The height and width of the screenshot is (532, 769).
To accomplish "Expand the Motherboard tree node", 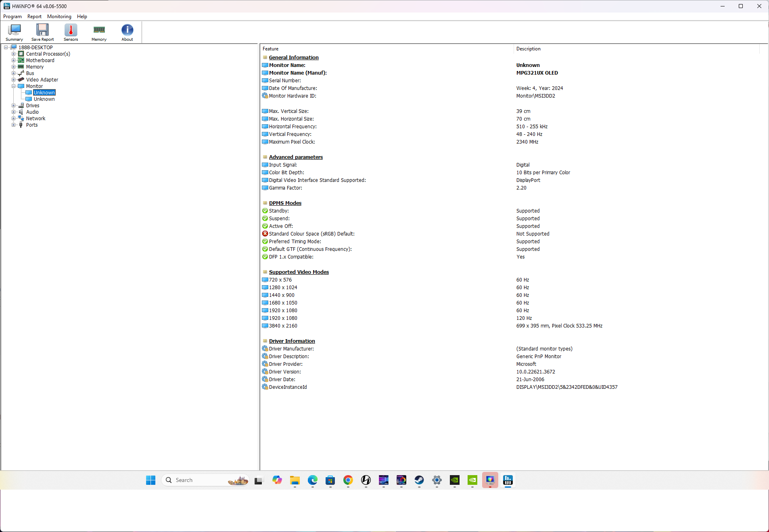I will pos(14,61).
